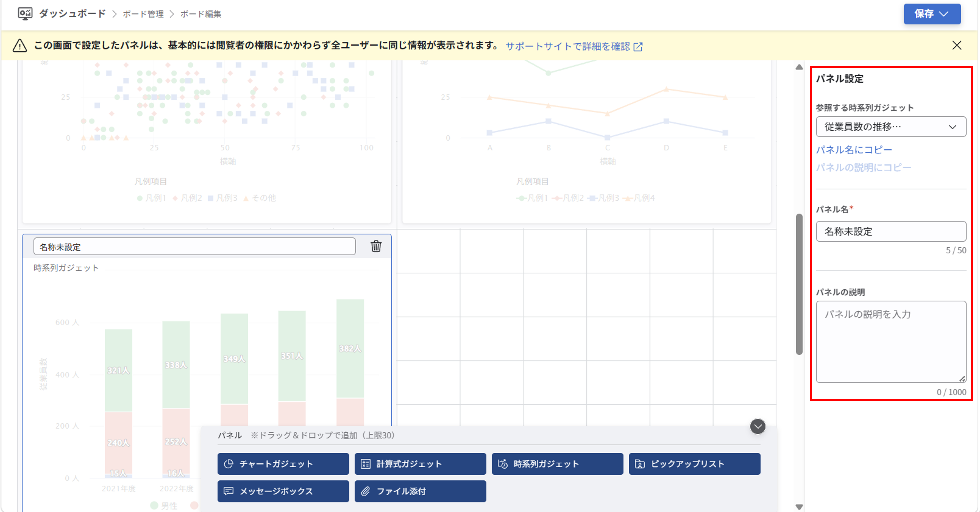The image size is (980, 512).
Task: Click the ボード編集 breadcrumb text
Action: click(x=200, y=14)
